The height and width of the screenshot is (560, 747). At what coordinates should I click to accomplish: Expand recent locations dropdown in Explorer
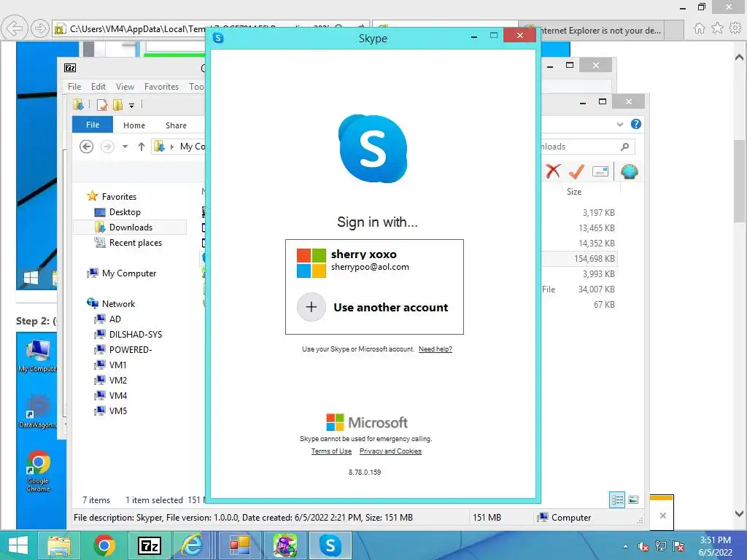pyautogui.click(x=125, y=147)
